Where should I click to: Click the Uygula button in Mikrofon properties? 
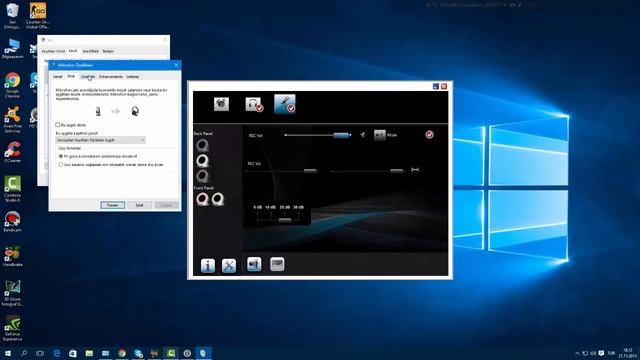click(167, 205)
